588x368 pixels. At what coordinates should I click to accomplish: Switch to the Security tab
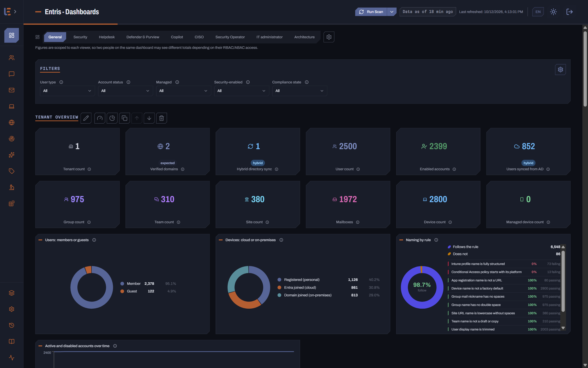point(80,37)
